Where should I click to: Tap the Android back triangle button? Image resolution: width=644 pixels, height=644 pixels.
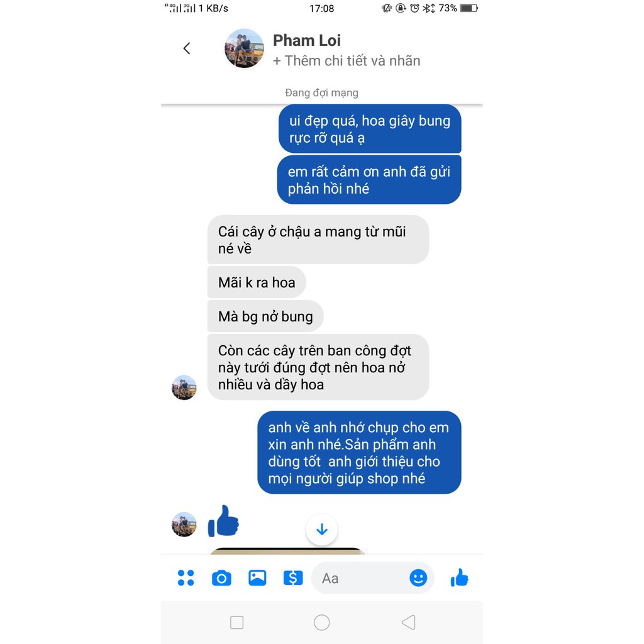point(409,622)
